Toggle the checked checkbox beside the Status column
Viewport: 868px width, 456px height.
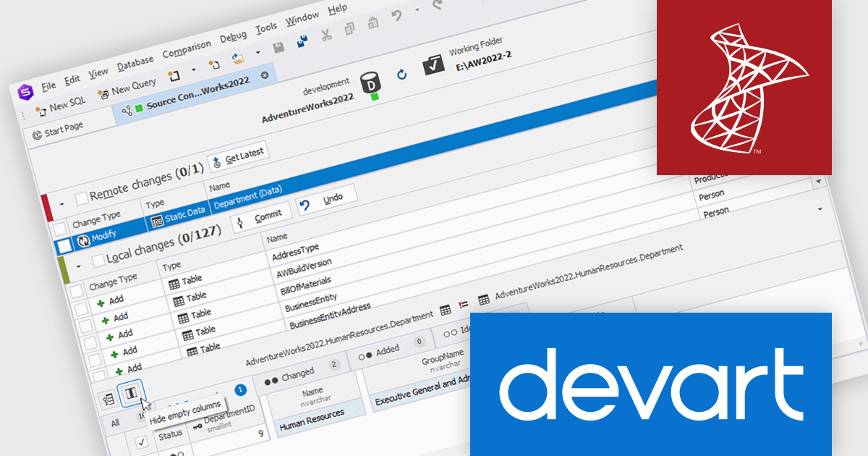[x=142, y=444]
